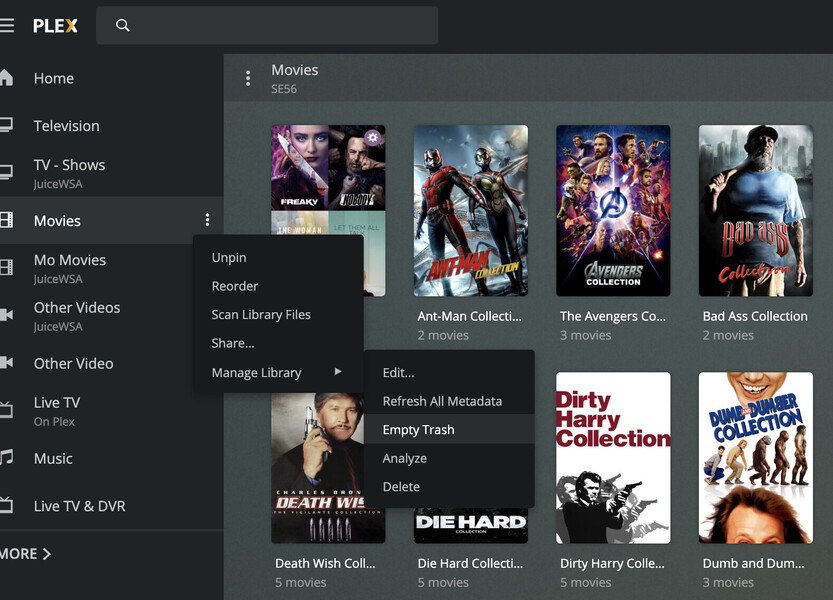Click the TV - Shows monitor icon
The width and height of the screenshot is (833, 600).
6,173
